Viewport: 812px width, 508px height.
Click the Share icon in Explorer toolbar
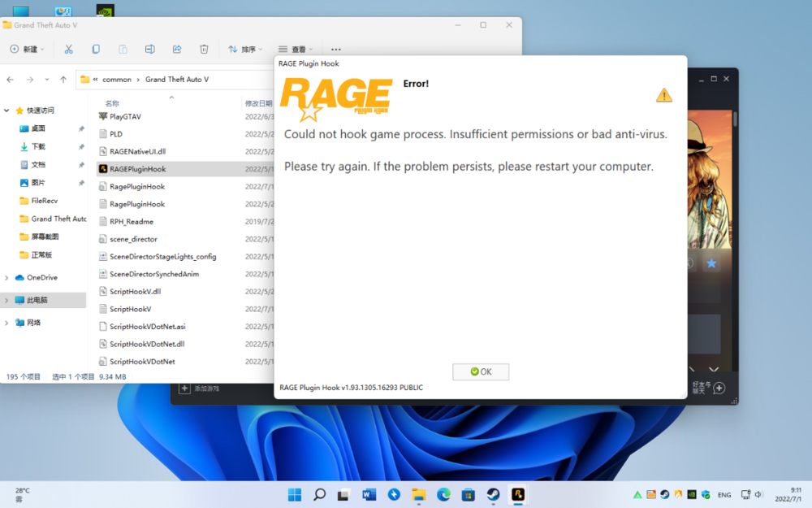pos(177,50)
